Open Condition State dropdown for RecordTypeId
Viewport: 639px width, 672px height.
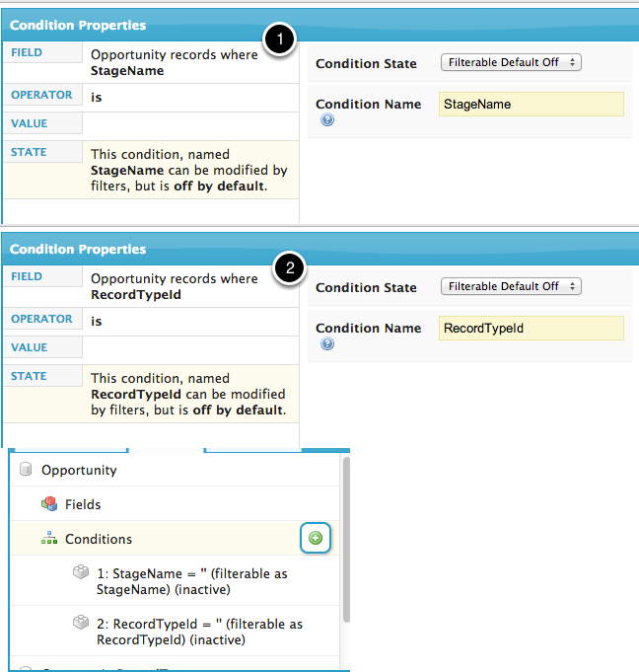510,286
